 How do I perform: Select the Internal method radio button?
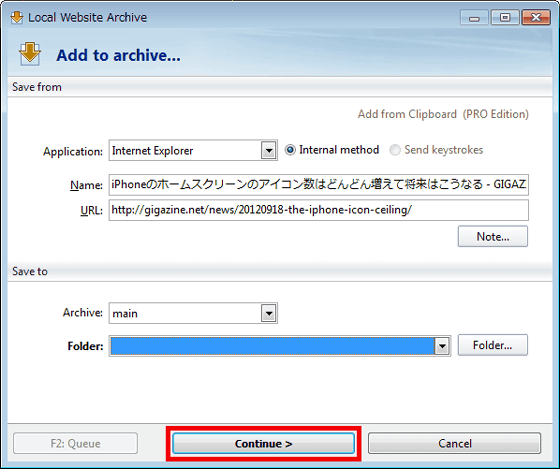coord(290,150)
